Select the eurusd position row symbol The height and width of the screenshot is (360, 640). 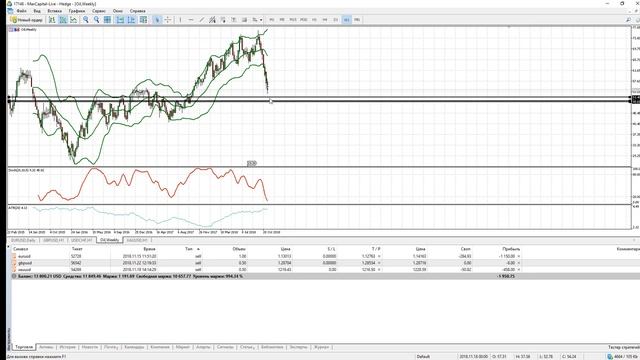coord(24,256)
